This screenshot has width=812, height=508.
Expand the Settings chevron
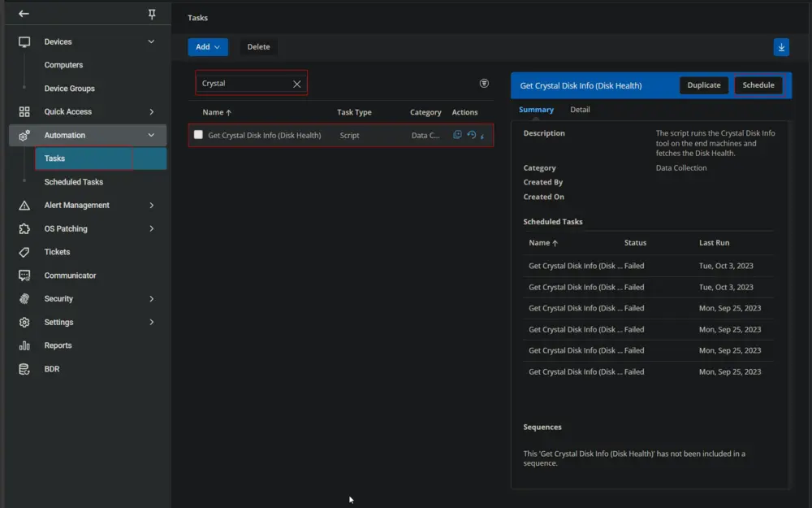pos(152,322)
